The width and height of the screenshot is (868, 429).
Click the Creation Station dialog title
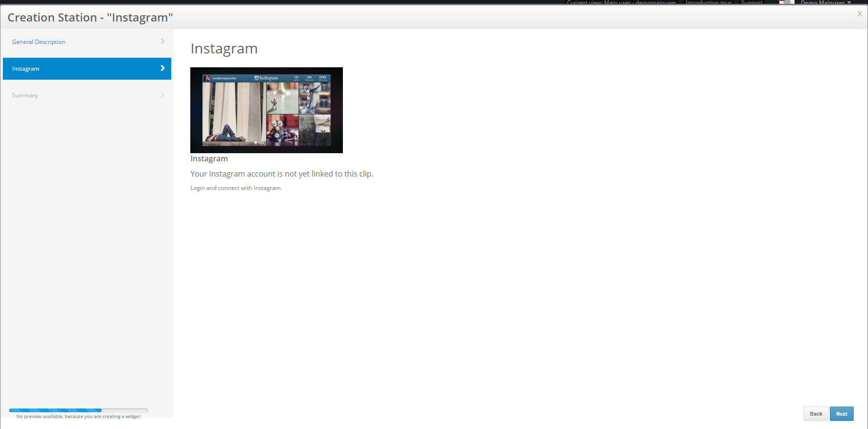[90, 18]
